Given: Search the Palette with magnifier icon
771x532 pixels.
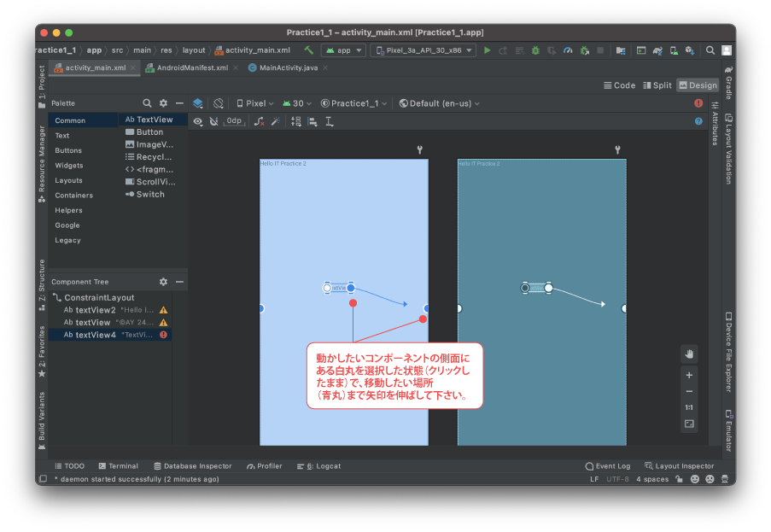Looking at the screenshot, I should pyautogui.click(x=147, y=103).
